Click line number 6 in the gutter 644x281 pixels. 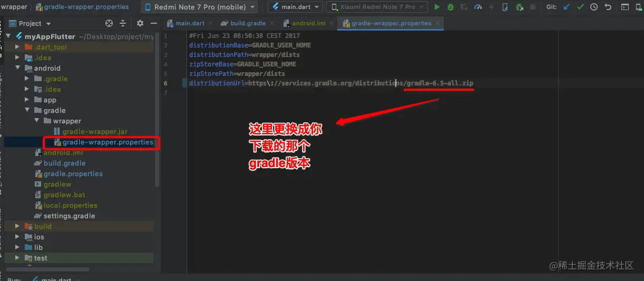click(x=165, y=83)
